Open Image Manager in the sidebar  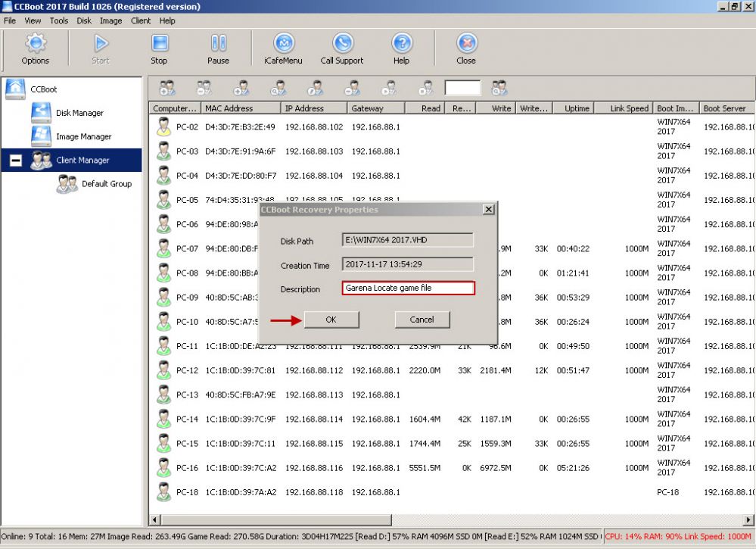click(83, 136)
